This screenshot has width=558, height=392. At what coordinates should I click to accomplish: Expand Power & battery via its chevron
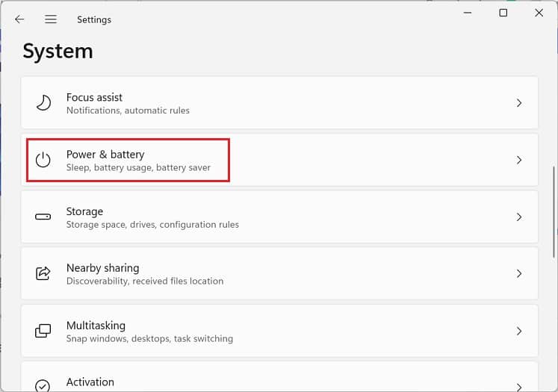(x=519, y=160)
